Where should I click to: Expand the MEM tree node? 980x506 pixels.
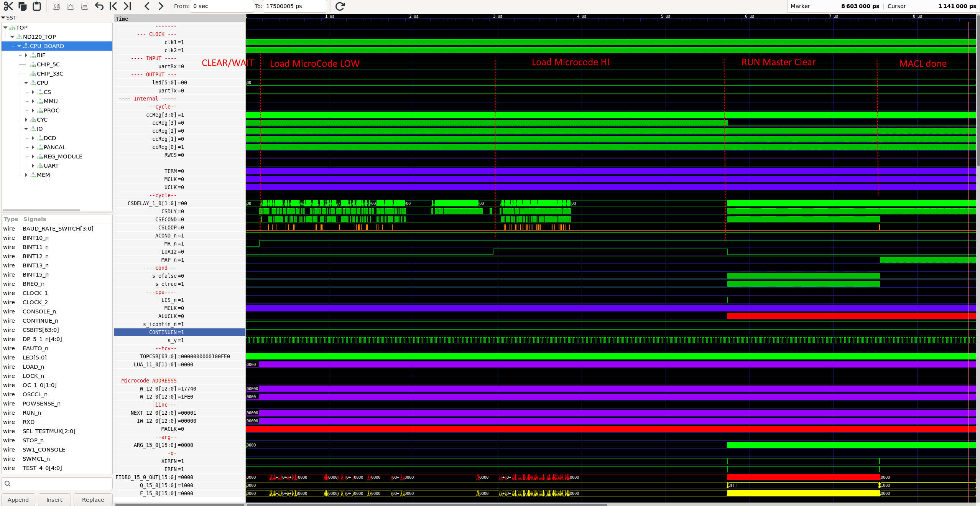click(x=26, y=175)
